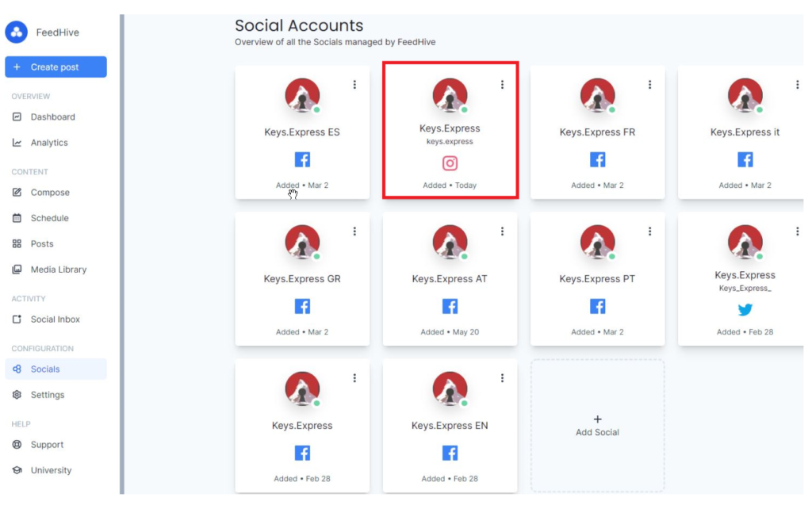The width and height of the screenshot is (812, 505).
Task: Click Facebook icon on Keys.Express FR card
Action: [597, 159]
